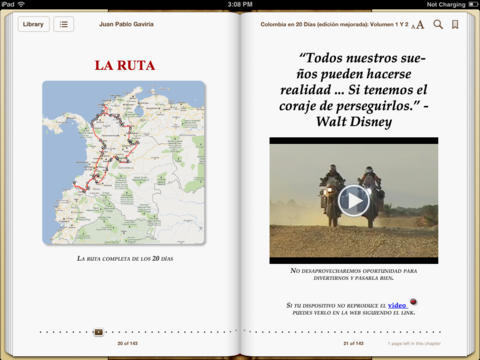Tap the 'La ruta completa de los 20 días' caption
Image resolution: width=480 pixels, height=360 pixels.
click(x=125, y=258)
